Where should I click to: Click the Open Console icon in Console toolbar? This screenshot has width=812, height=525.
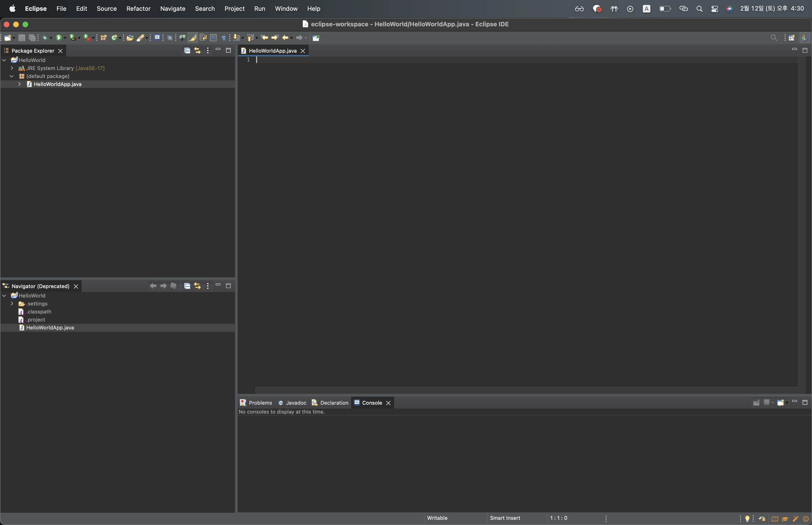coord(781,403)
